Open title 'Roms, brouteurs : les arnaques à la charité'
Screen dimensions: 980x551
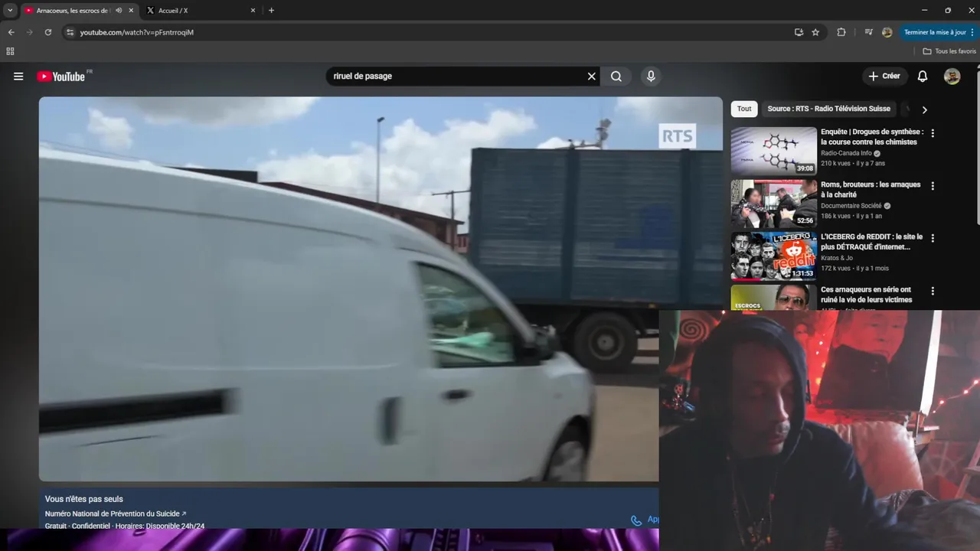pos(871,190)
